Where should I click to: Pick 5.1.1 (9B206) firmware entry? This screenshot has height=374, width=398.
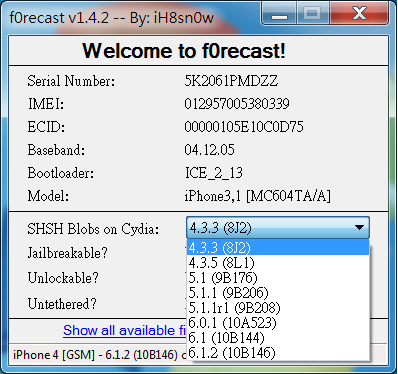[x=278, y=293]
